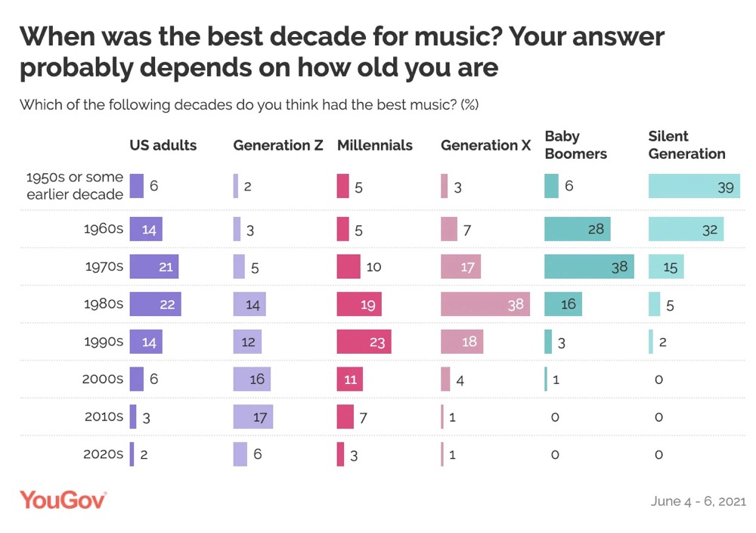The width and height of the screenshot is (756, 533).
Task: Select the US adults column header
Action: pyautogui.click(x=163, y=145)
